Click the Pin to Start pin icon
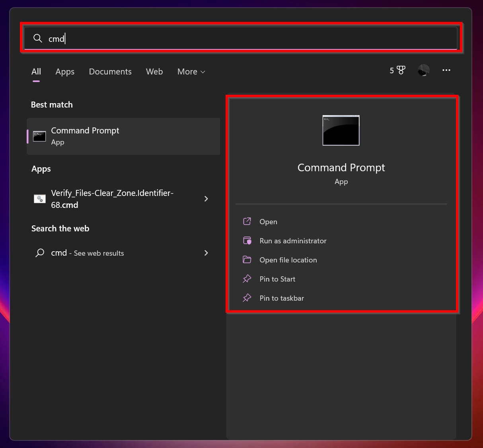This screenshot has height=448, width=483. click(247, 279)
